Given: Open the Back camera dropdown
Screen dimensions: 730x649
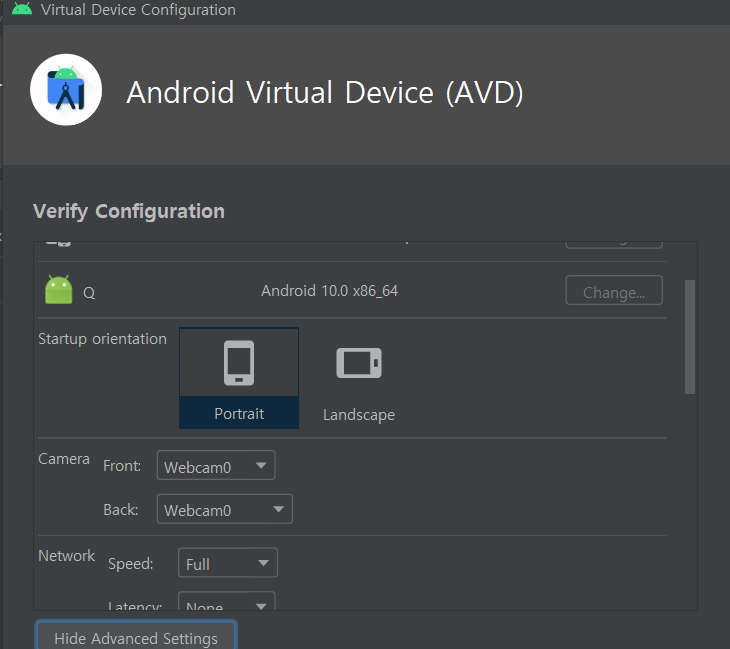Looking at the screenshot, I should click(x=225, y=509).
